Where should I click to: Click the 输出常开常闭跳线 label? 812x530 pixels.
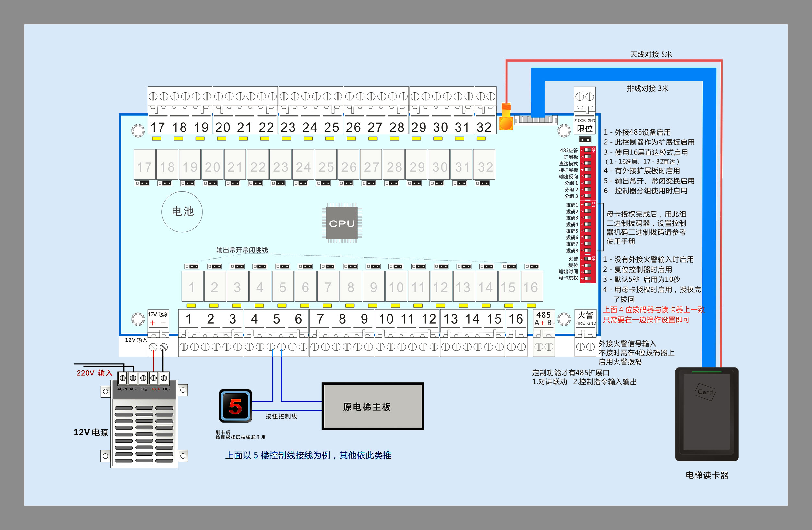click(242, 250)
